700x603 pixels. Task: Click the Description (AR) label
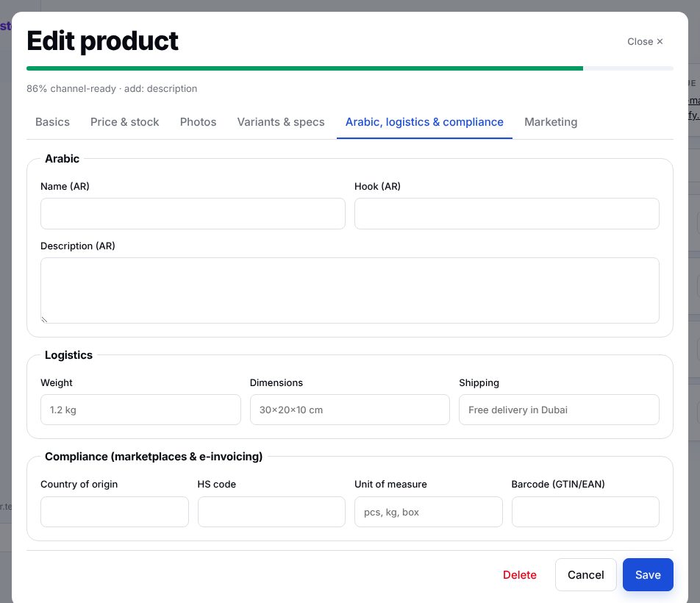point(78,246)
